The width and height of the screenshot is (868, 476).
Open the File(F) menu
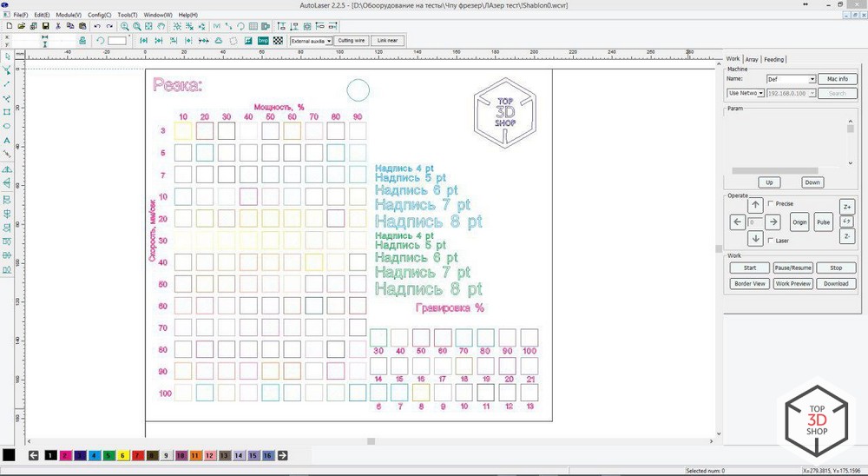click(x=21, y=15)
